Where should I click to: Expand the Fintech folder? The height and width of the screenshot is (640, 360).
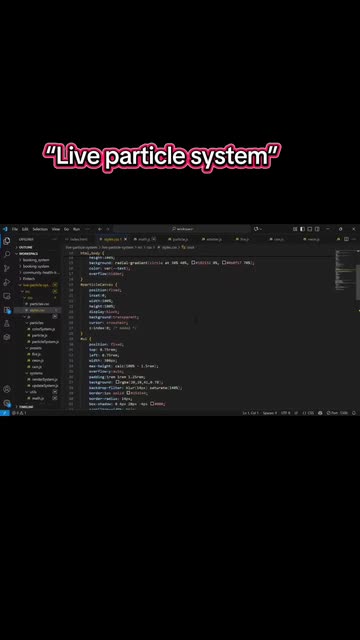(x=29, y=279)
